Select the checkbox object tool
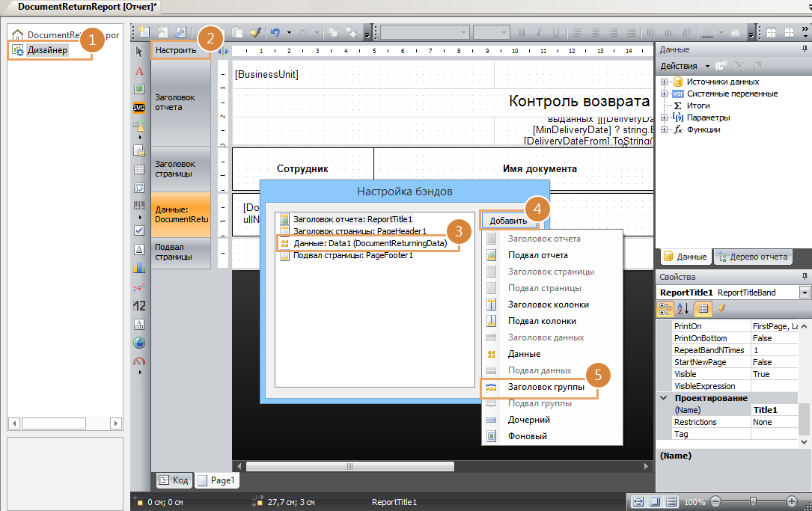812x511 pixels. coord(139,230)
